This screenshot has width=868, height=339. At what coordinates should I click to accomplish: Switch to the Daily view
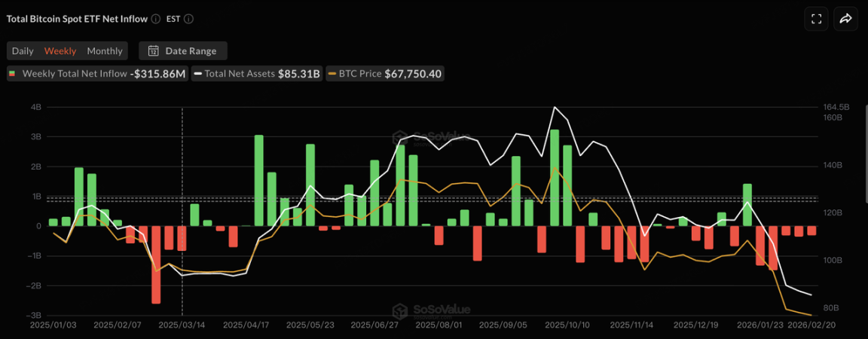pos(23,51)
